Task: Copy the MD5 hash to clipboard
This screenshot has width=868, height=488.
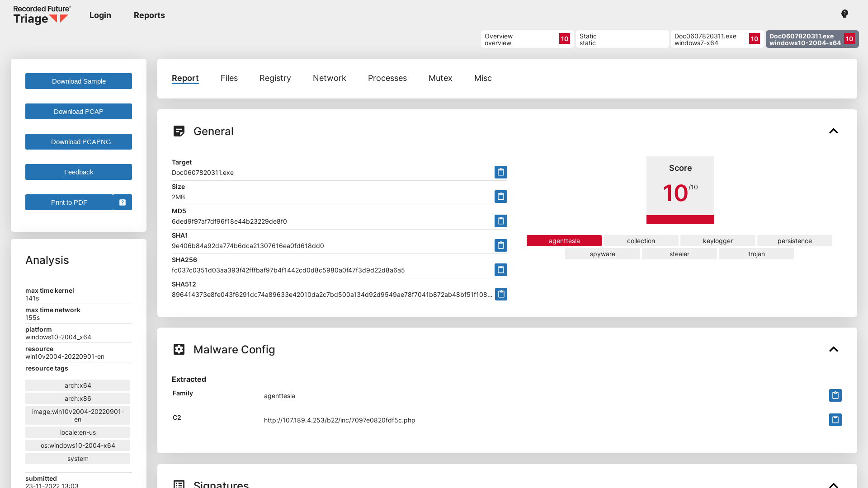Action: (x=500, y=221)
